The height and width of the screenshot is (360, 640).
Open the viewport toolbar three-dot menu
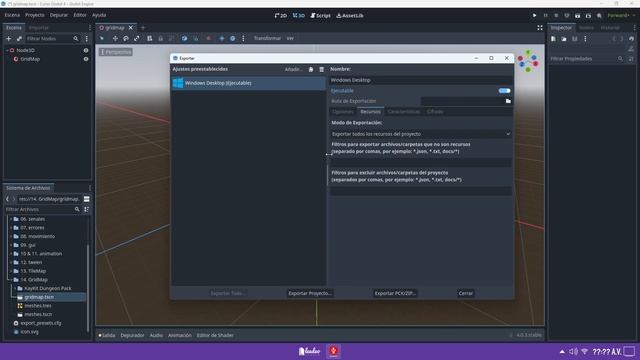[243, 38]
